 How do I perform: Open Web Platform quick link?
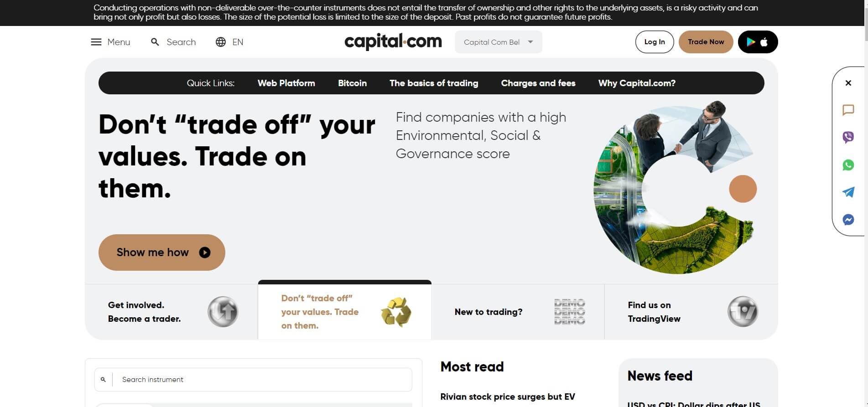286,83
